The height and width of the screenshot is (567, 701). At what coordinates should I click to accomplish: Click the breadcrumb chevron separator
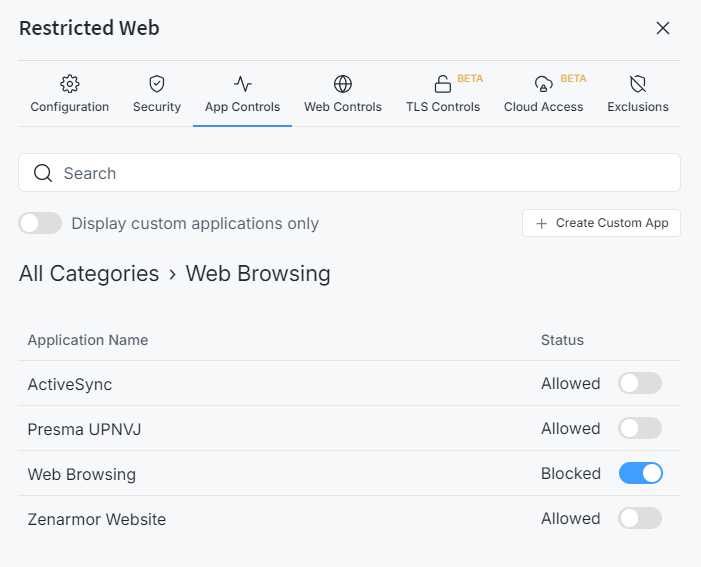[173, 275]
